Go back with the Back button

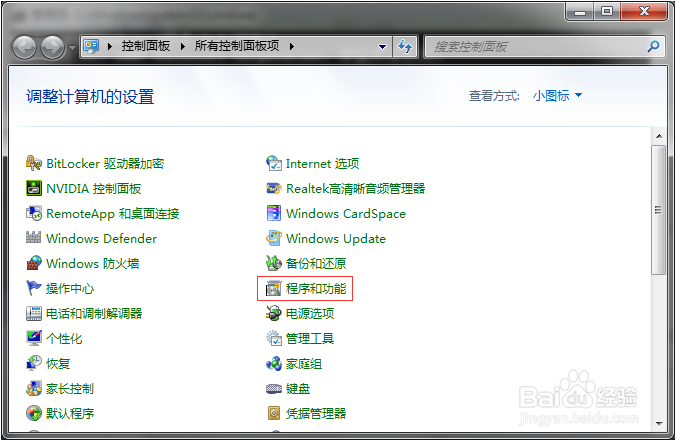[x=24, y=47]
